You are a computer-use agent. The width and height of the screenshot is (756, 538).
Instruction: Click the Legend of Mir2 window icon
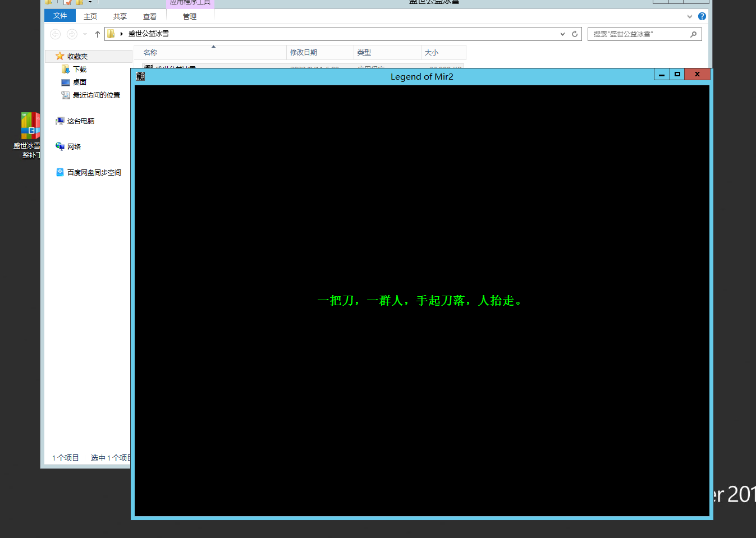(x=140, y=76)
